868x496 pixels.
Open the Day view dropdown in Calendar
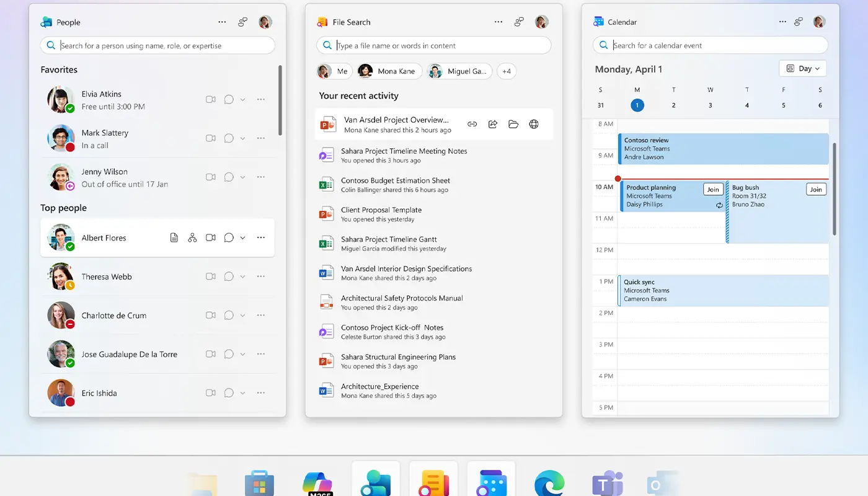[802, 68]
